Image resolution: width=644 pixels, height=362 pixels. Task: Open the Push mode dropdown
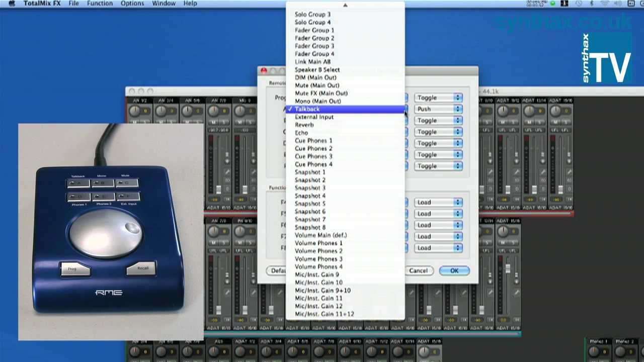(438, 109)
